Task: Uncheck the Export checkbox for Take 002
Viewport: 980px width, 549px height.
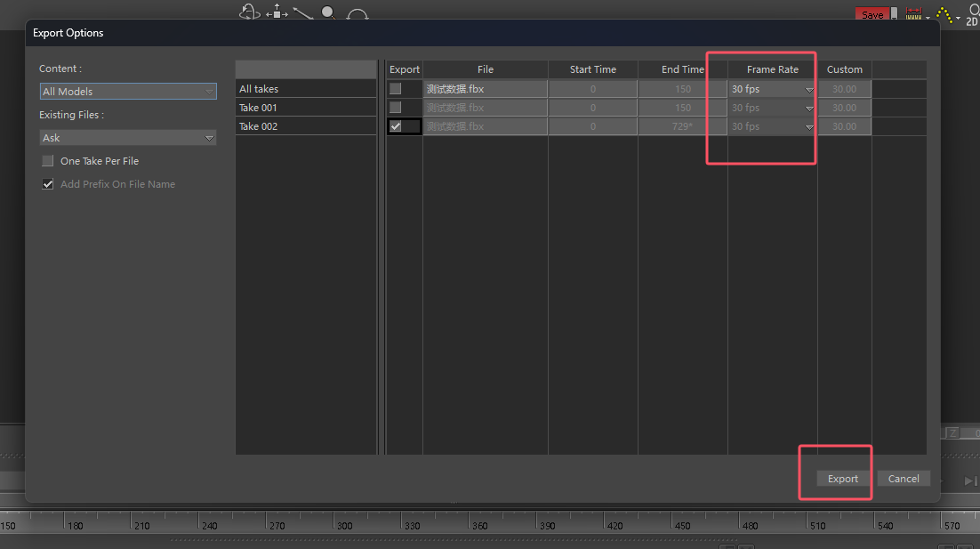Action: tap(396, 126)
